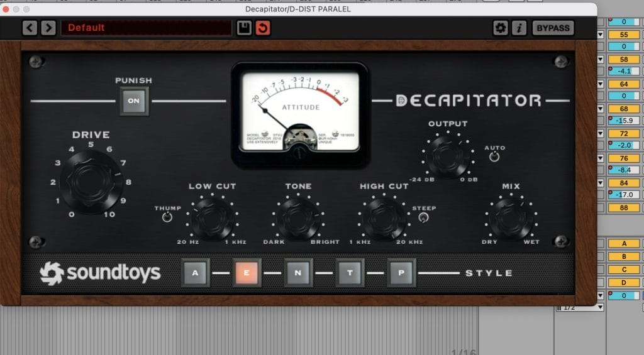Click the previous preset arrow
Screen dimensions: 644x355
pyautogui.click(x=30, y=28)
